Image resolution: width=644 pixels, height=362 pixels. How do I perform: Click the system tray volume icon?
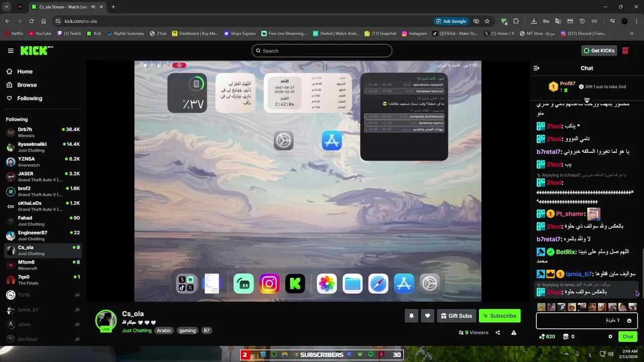(x=610, y=354)
